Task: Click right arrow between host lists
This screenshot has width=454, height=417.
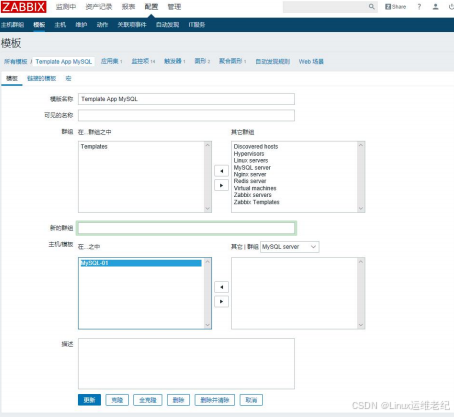Action: pyautogui.click(x=221, y=301)
